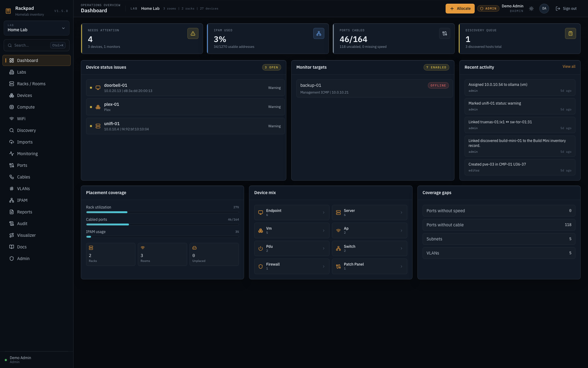588x368 pixels.
Task: Focus the sidebar Search field
Action: point(36,45)
